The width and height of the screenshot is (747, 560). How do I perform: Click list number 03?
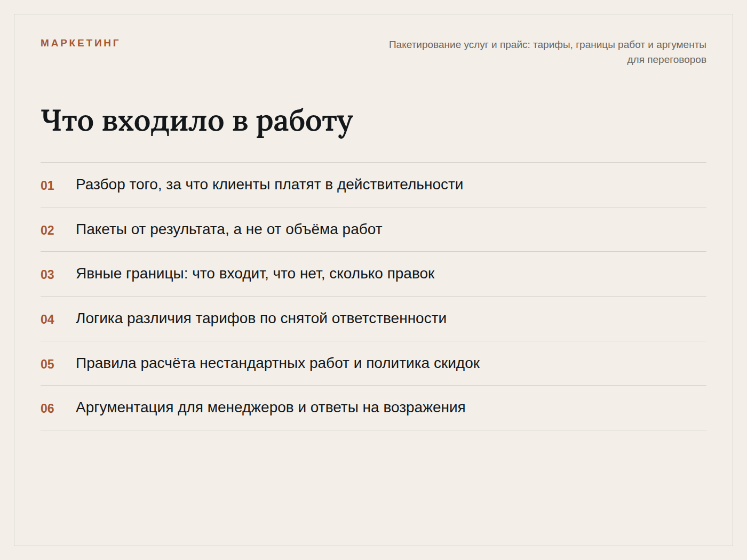coord(47,275)
